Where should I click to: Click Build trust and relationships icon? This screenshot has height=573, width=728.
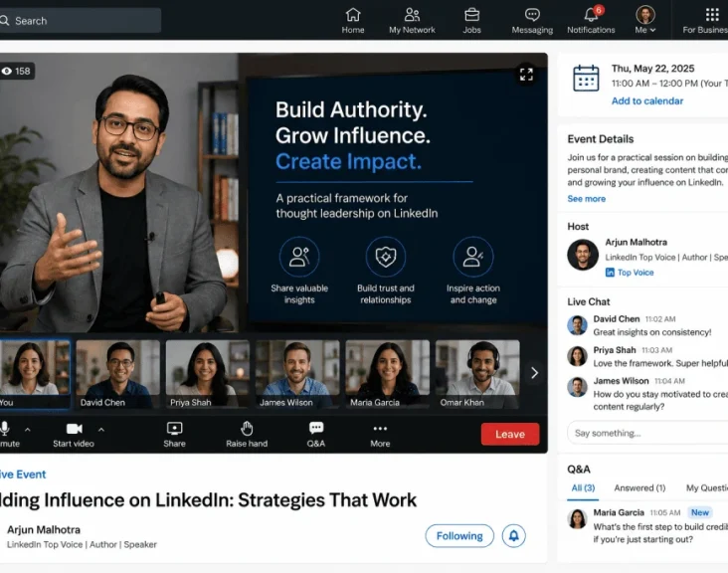pos(385,257)
